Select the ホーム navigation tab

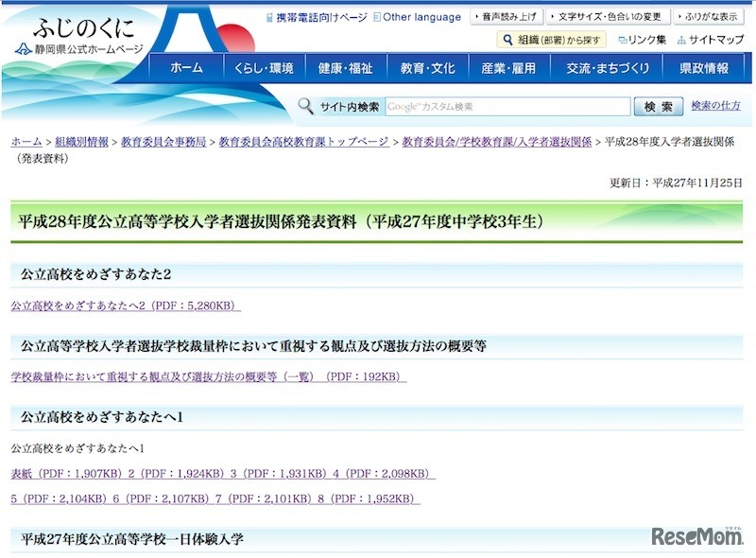click(187, 66)
